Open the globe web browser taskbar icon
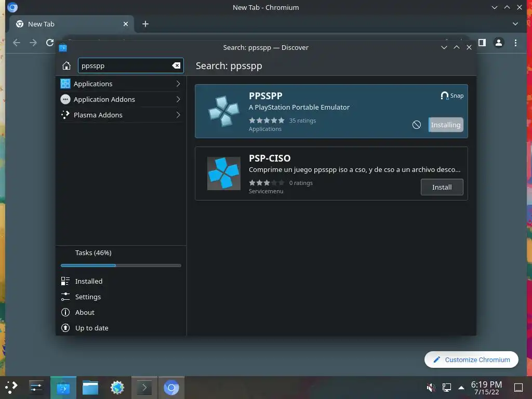532x399 pixels. point(117,388)
